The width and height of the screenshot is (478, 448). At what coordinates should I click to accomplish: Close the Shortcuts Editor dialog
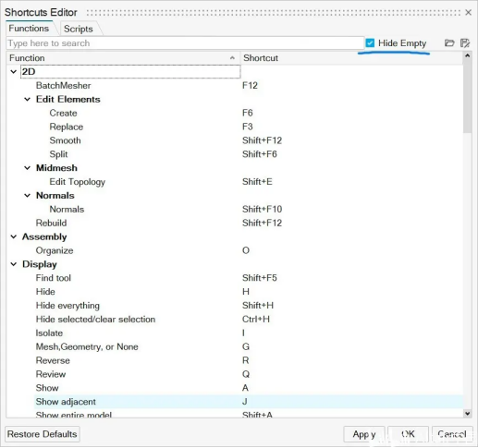click(x=468, y=12)
